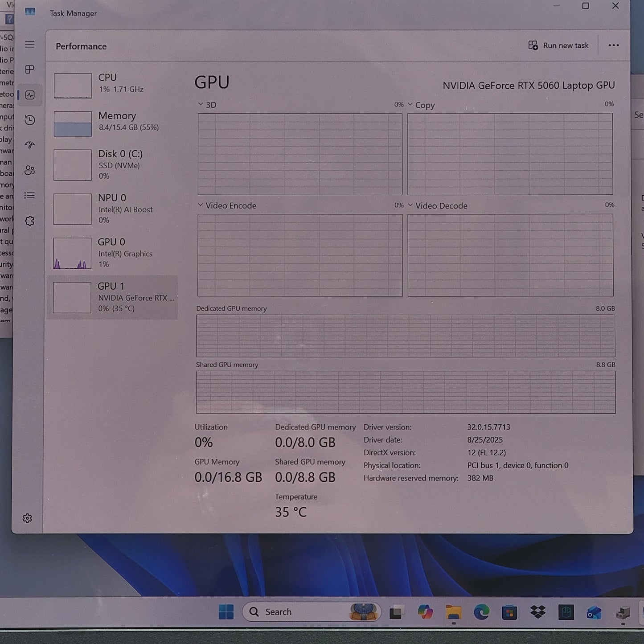Open Outlook from the taskbar
Screen dimensions: 644x644
594,612
